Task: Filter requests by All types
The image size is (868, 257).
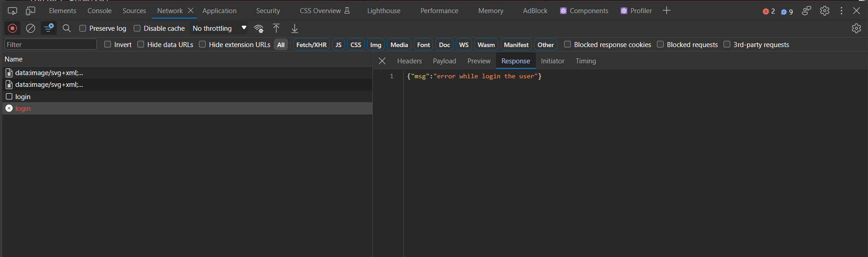Action: [x=281, y=45]
